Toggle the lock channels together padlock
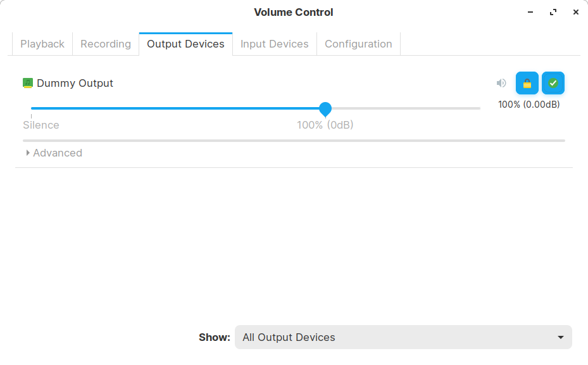The width and height of the screenshot is (588, 365). [527, 83]
